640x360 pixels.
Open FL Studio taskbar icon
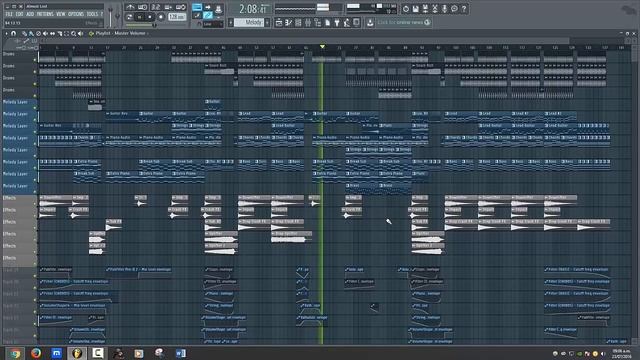[77, 353]
